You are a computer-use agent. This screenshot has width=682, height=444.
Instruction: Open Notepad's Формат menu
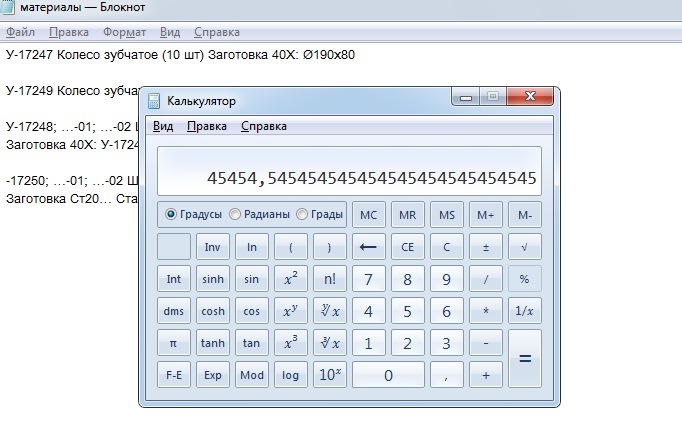point(124,32)
